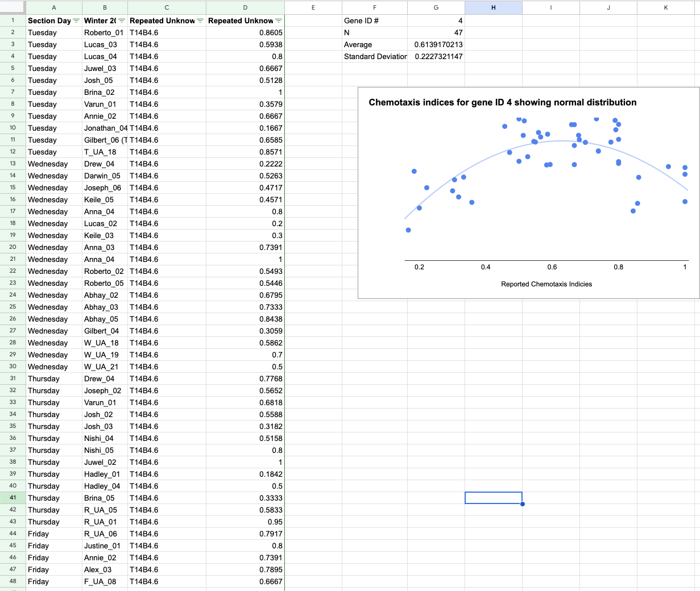
Task: Click the fill handle on selected cell H41
Action: pyautogui.click(x=522, y=504)
